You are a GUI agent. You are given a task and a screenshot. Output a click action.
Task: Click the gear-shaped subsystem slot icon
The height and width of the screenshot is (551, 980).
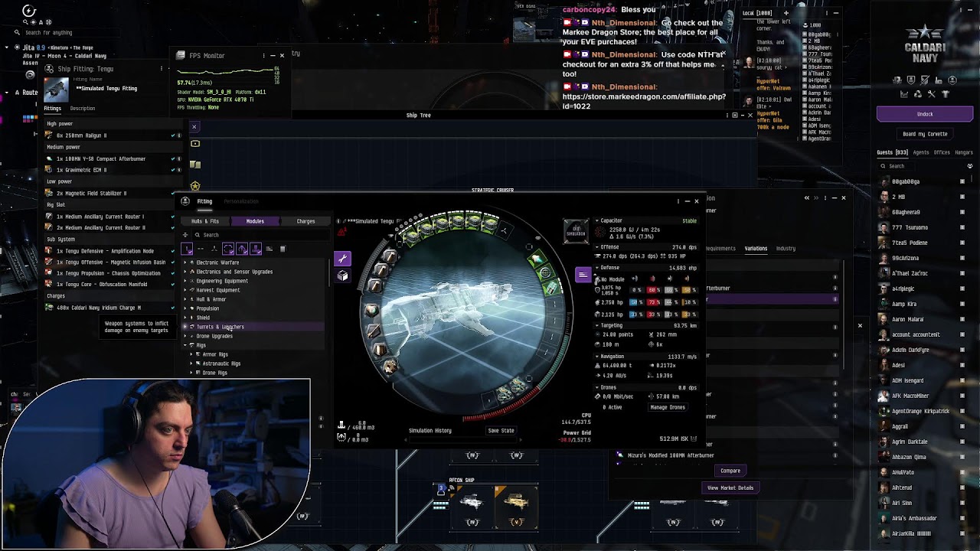[x=389, y=368]
